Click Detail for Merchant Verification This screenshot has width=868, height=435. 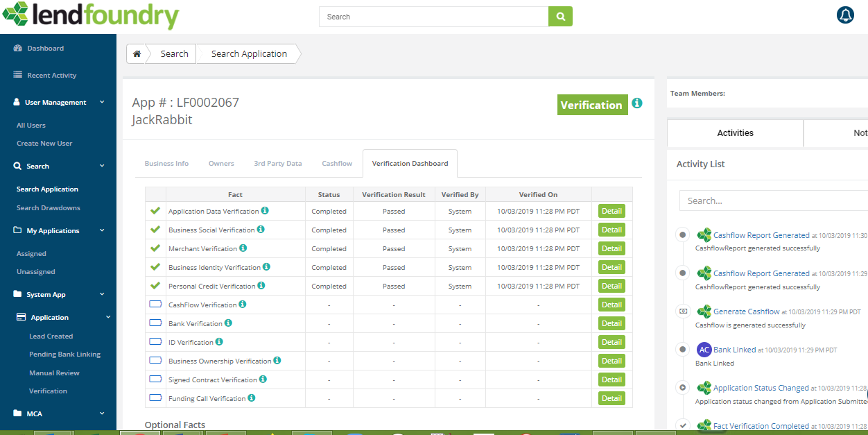611,248
